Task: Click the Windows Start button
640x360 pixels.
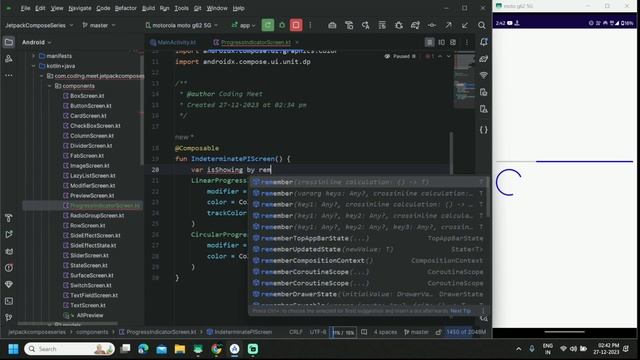Action: point(13,349)
